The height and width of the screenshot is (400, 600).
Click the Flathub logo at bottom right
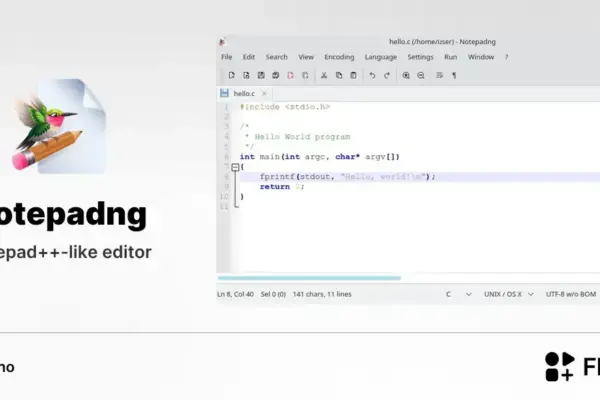click(572, 367)
